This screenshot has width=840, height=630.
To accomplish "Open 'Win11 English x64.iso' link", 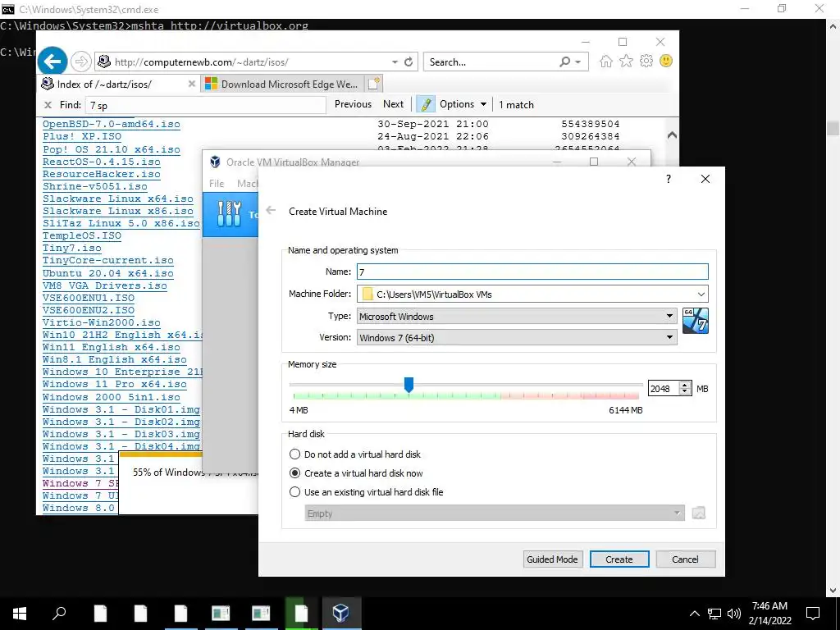I will click(112, 347).
